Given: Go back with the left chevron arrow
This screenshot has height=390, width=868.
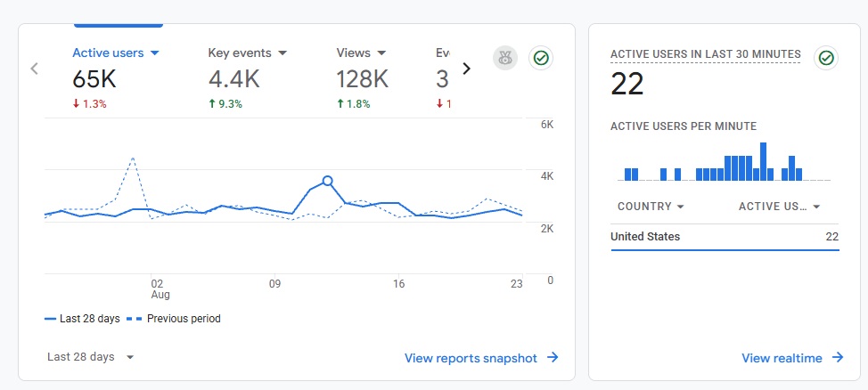Looking at the screenshot, I should pos(35,68).
